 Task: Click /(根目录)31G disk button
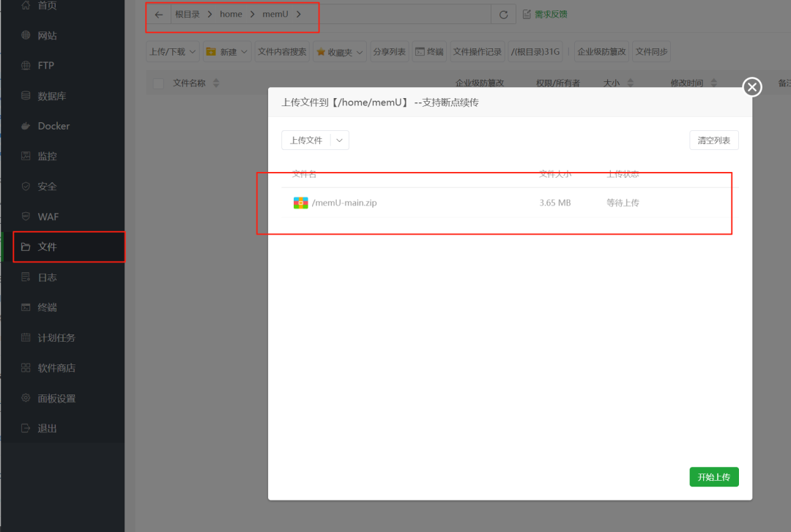pyautogui.click(x=535, y=51)
